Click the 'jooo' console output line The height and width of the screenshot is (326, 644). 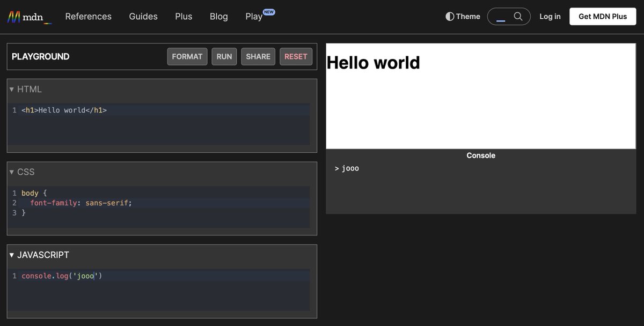347,168
